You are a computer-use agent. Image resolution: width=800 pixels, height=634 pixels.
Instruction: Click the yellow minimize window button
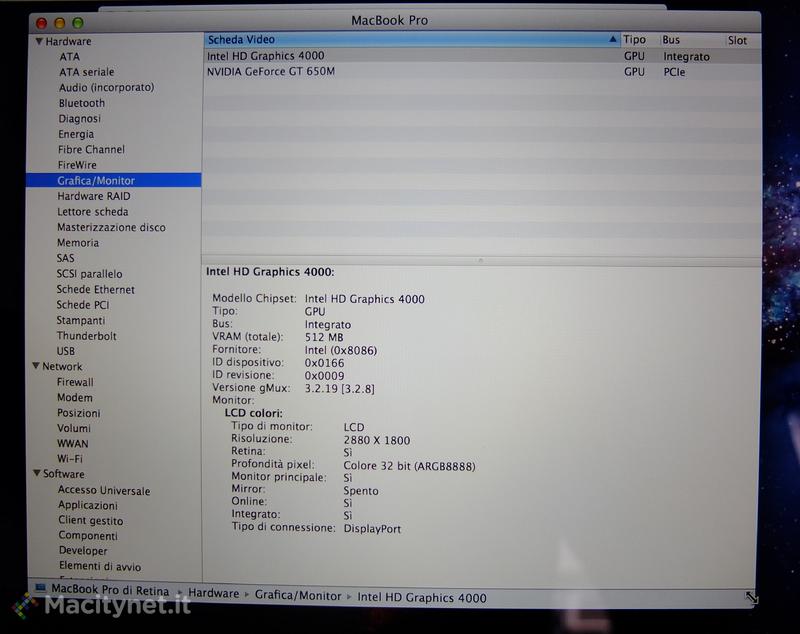pos(60,23)
